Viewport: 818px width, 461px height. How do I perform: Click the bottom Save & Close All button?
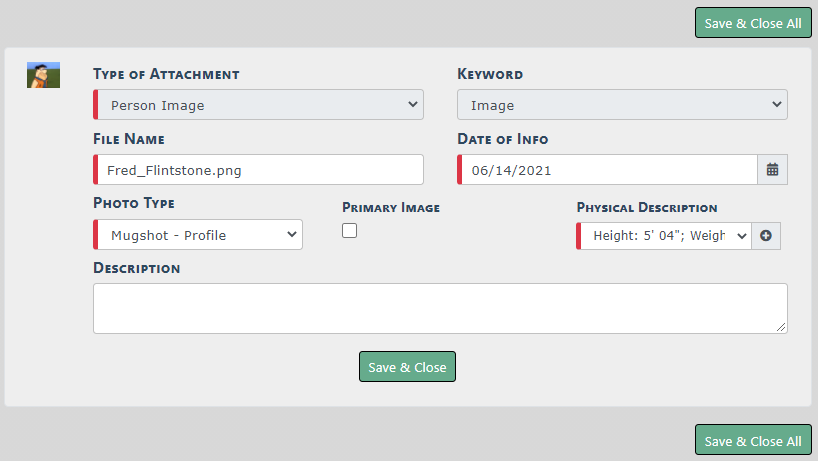point(753,441)
